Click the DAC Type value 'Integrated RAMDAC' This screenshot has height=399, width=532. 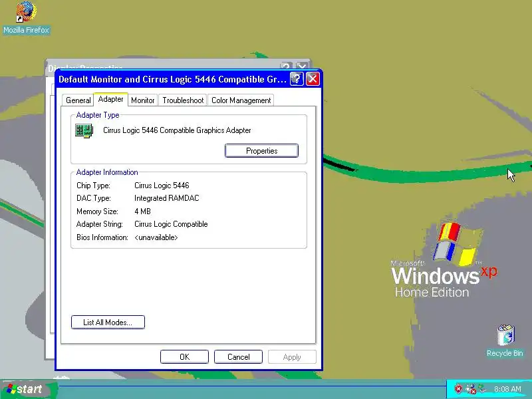pos(167,198)
